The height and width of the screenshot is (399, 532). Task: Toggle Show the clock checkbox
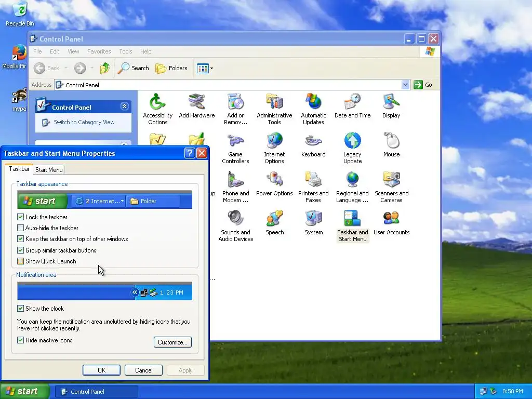point(20,309)
